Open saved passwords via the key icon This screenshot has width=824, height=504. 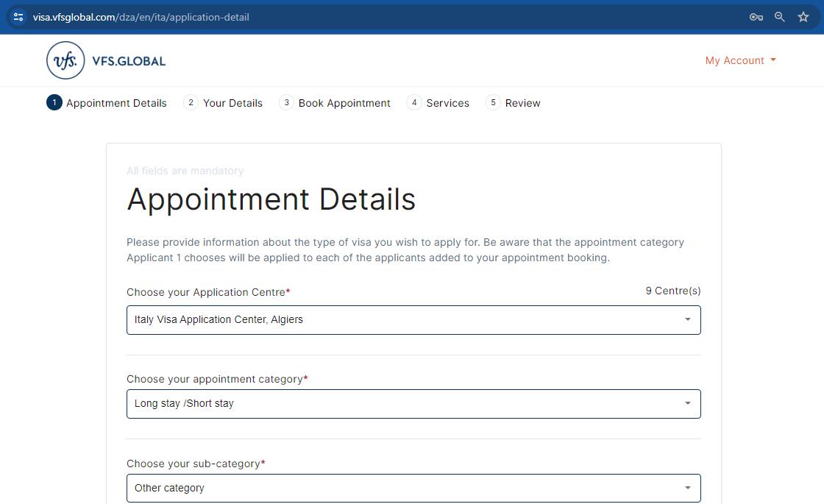click(756, 16)
